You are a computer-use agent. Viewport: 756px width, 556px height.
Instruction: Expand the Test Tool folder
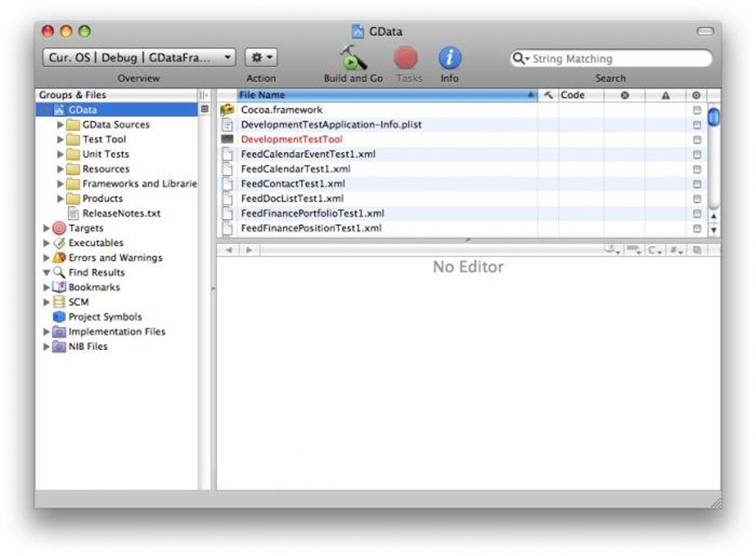click(60, 139)
